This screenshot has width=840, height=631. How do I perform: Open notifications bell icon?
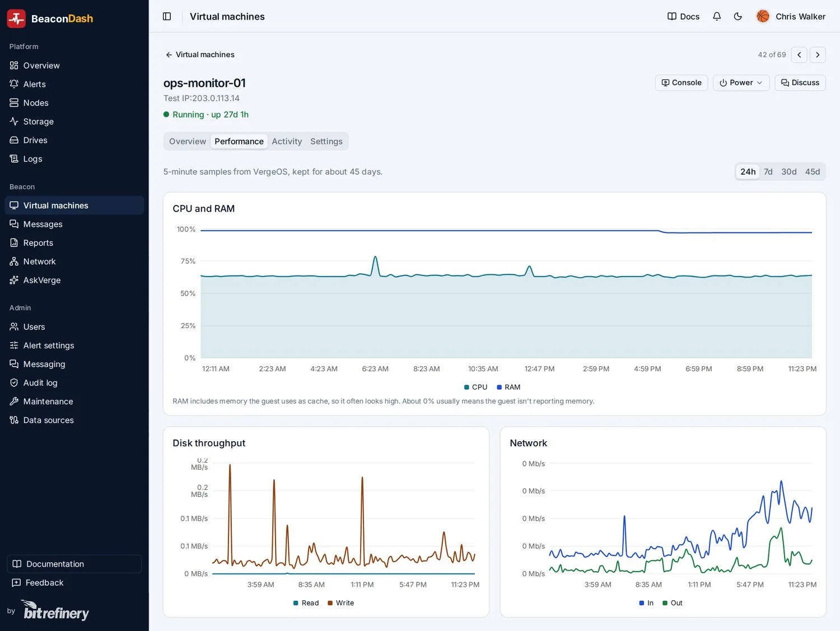pos(717,16)
